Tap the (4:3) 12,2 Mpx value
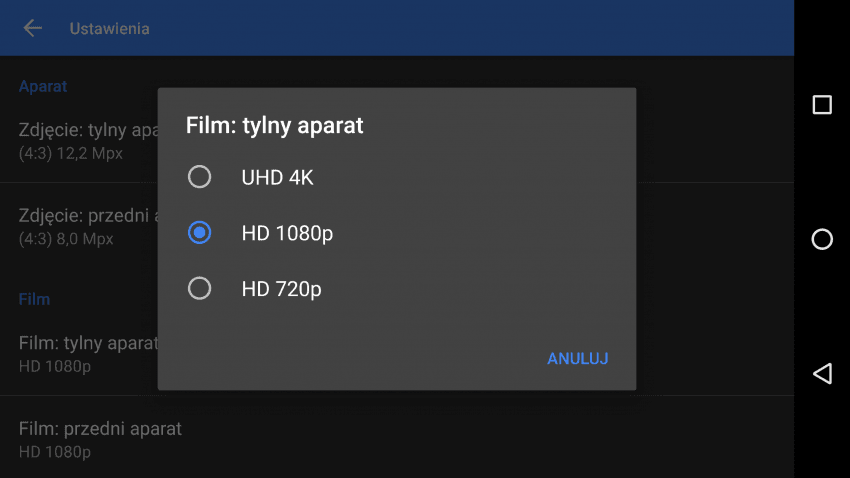This screenshot has width=850, height=478. pyautogui.click(x=70, y=153)
